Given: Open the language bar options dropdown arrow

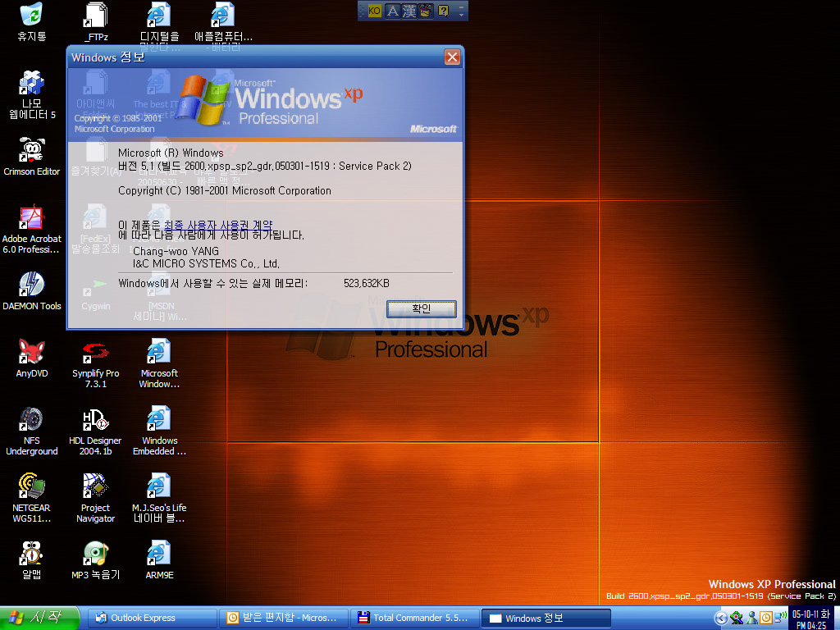Looking at the screenshot, I should [x=462, y=15].
